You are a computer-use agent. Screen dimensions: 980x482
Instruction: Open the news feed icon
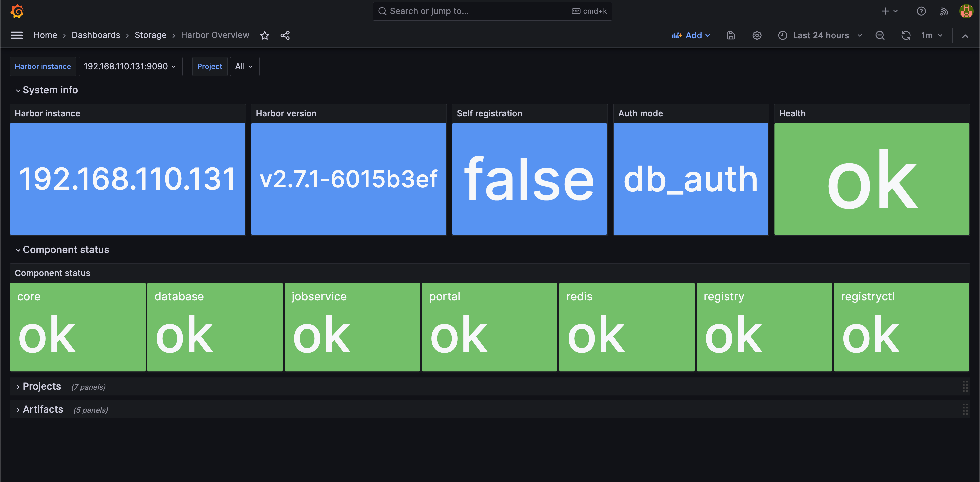(944, 11)
